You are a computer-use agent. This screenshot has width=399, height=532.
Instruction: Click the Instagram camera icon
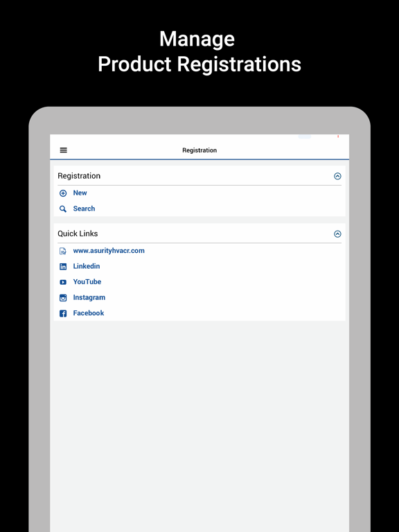pyautogui.click(x=63, y=298)
